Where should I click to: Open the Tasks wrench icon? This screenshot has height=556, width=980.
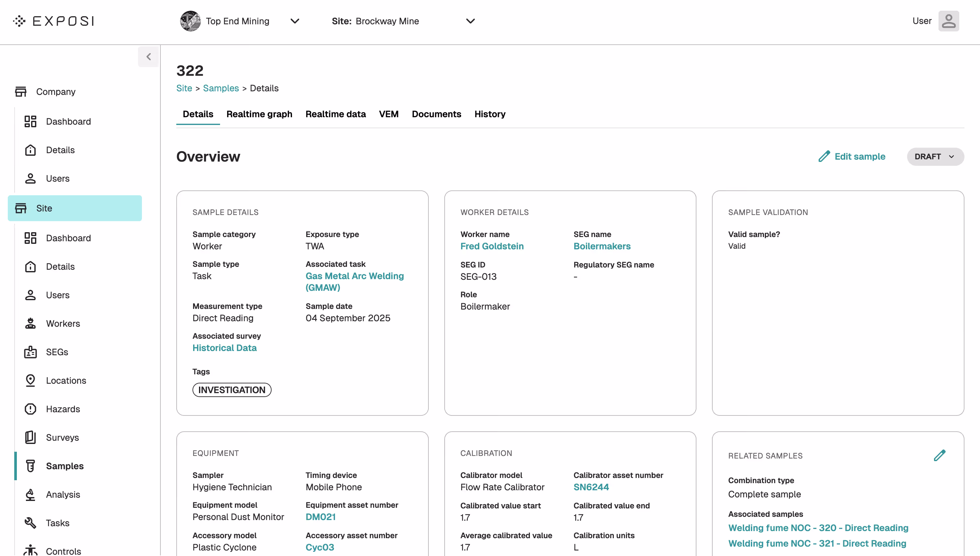[30, 522]
